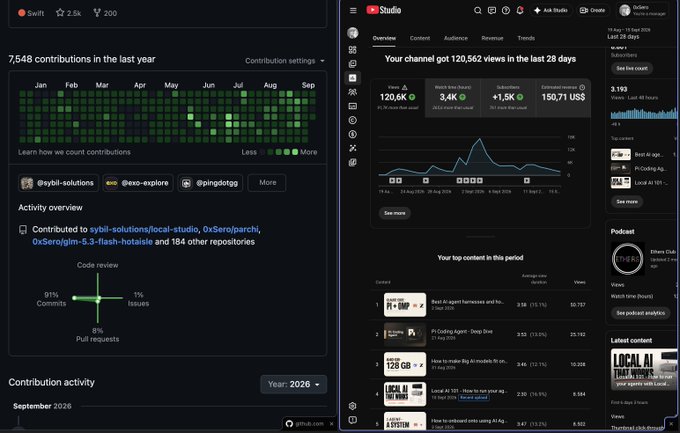
Task: Switch to the Audience analytics tab
Action: (456, 38)
